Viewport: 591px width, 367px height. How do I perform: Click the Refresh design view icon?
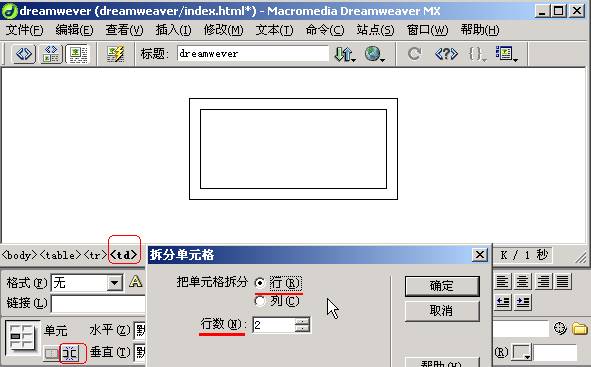(414, 54)
